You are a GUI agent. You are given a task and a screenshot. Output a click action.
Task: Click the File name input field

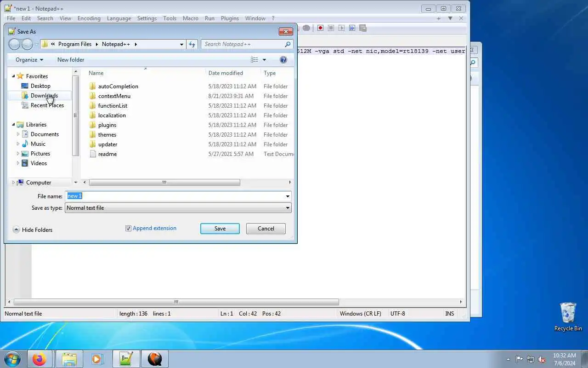pyautogui.click(x=175, y=196)
